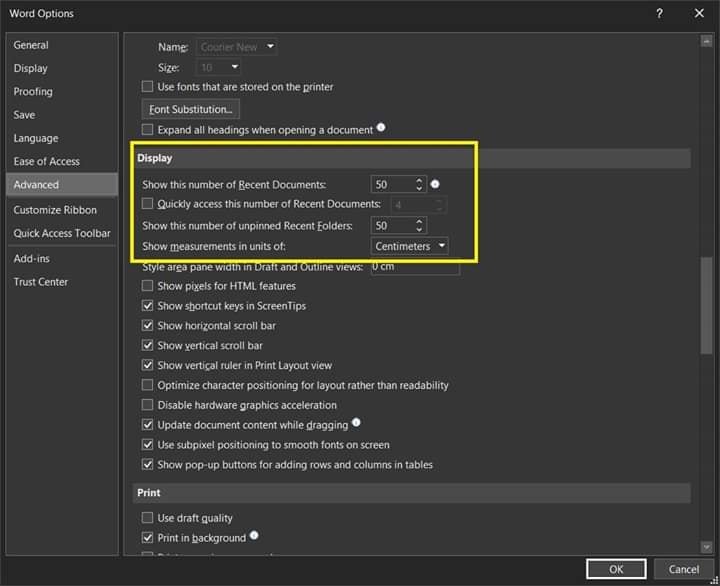
Task: Check Show pixels for HTML features
Action: click(147, 286)
